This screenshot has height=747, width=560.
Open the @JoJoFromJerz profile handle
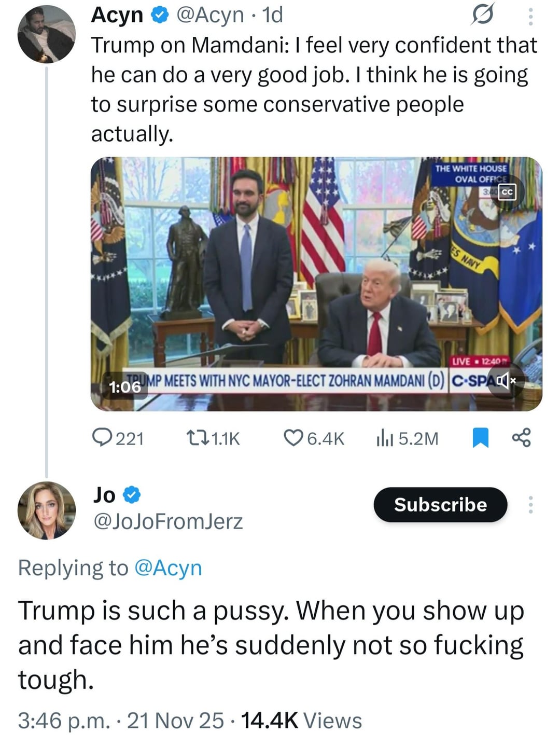click(167, 521)
